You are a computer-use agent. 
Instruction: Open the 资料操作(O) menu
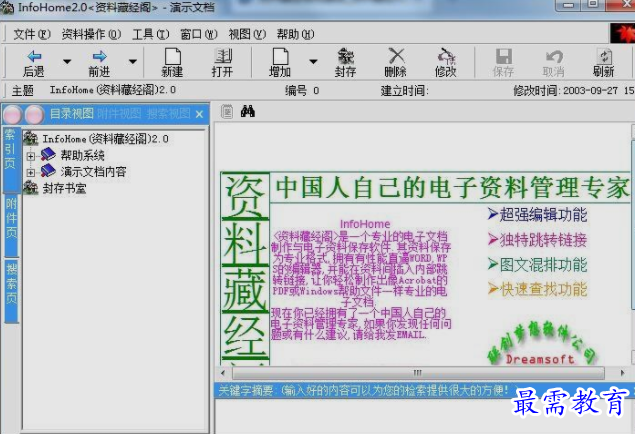[91, 34]
